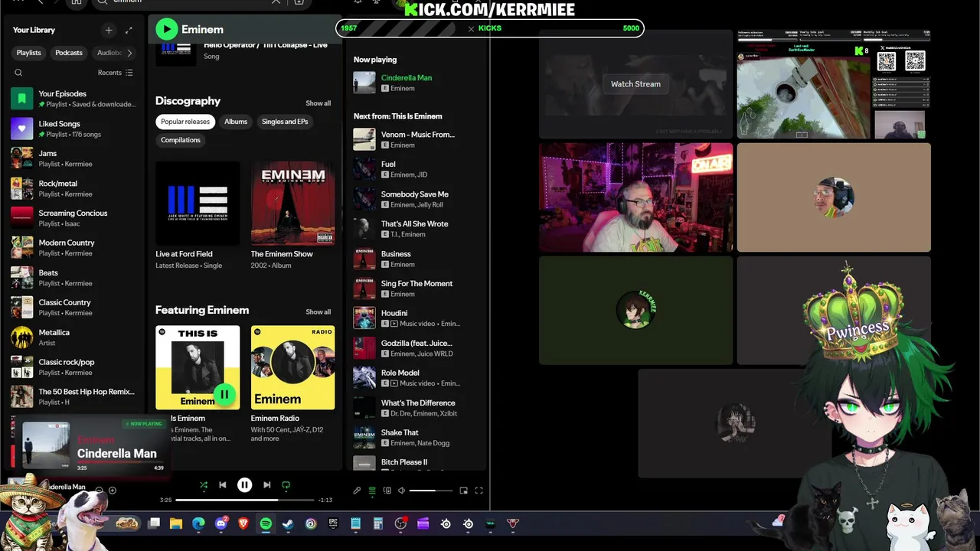The image size is (980, 551).
Task: Search in Your Library with the magnifier icon
Action: pos(18,73)
